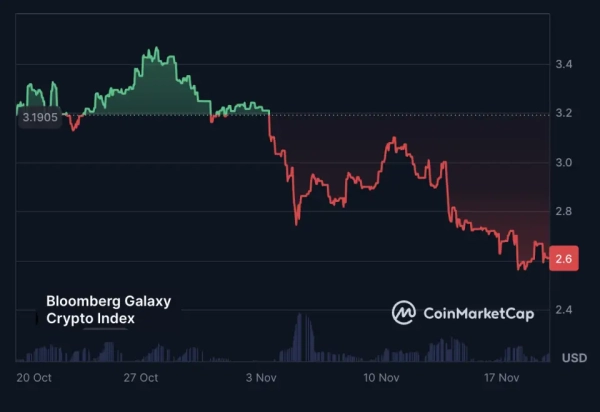Jump to the 10 Nov date marker
Image resolution: width=600 pixels, height=412 pixels.
(382, 378)
